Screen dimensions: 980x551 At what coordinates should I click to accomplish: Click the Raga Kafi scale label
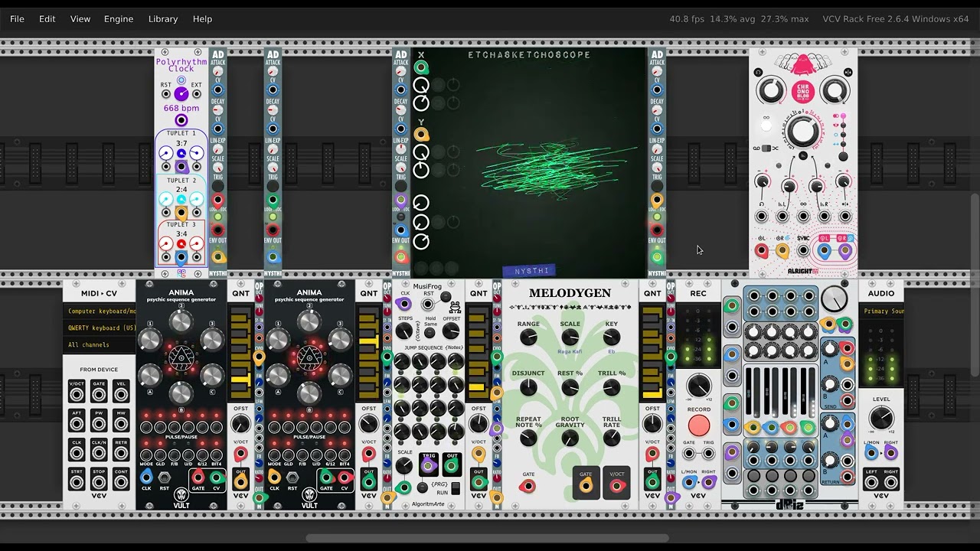(570, 352)
